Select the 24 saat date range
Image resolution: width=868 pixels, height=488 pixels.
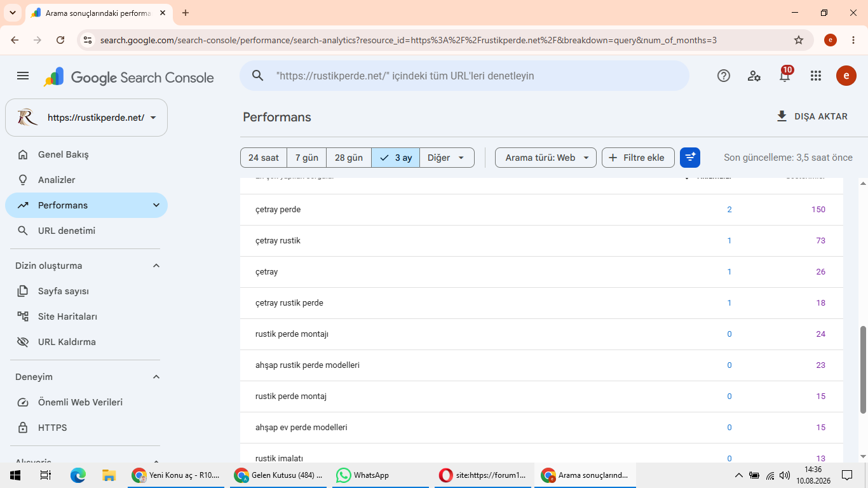point(264,158)
